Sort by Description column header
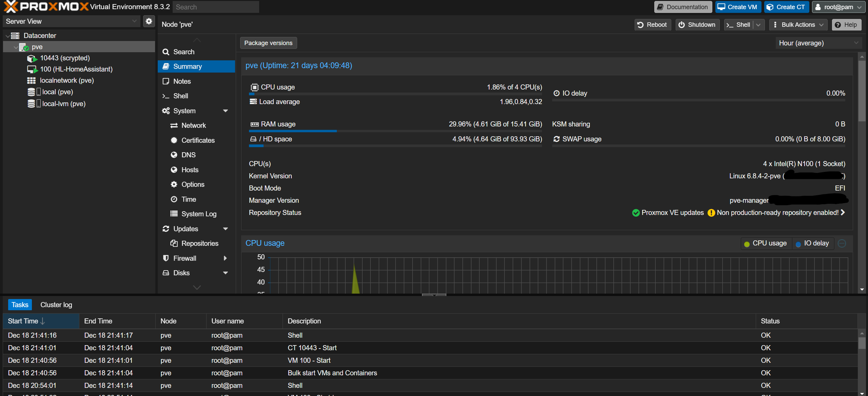This screenshot has height=396, width=868. [519, 321]
